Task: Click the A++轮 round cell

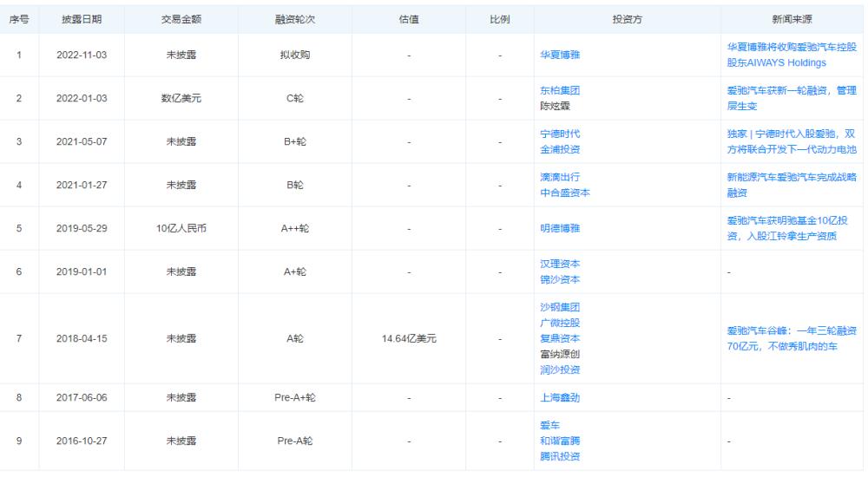Action: tap(294, 228)
